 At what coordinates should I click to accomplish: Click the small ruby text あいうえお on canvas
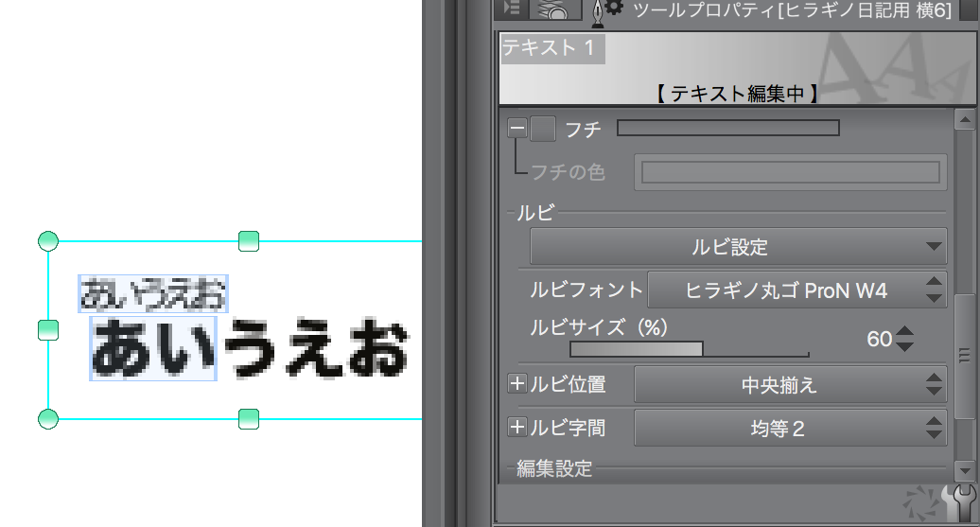click(x=153, y=294)
